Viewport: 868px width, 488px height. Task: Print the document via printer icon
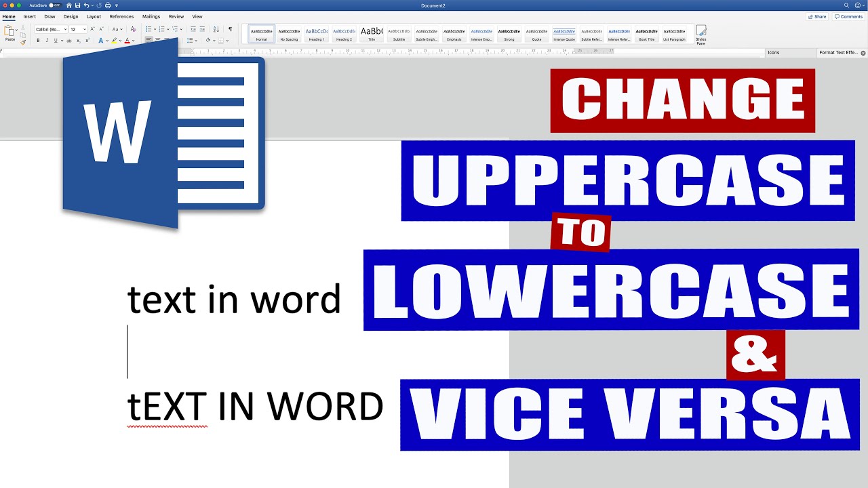[108, 5]
